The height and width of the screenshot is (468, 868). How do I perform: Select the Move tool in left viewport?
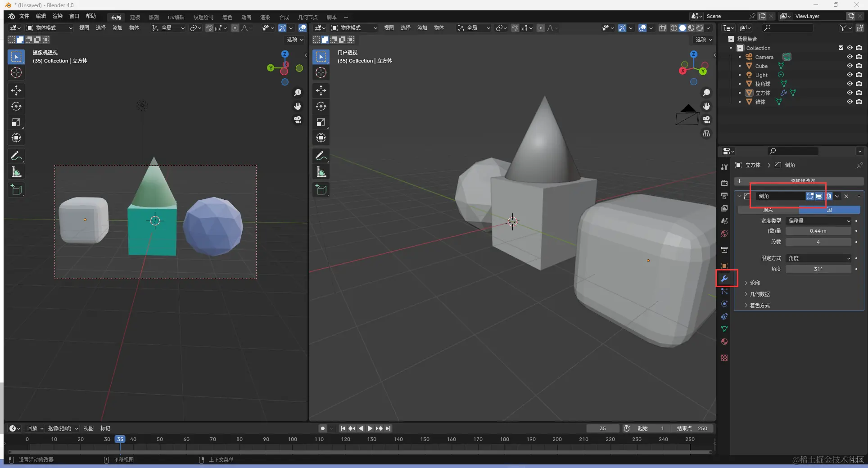(x=16, y=90)
